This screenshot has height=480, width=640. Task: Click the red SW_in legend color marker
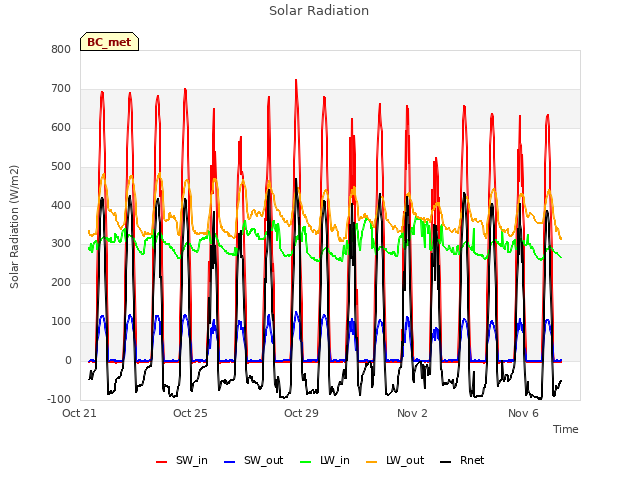(162, 462)
